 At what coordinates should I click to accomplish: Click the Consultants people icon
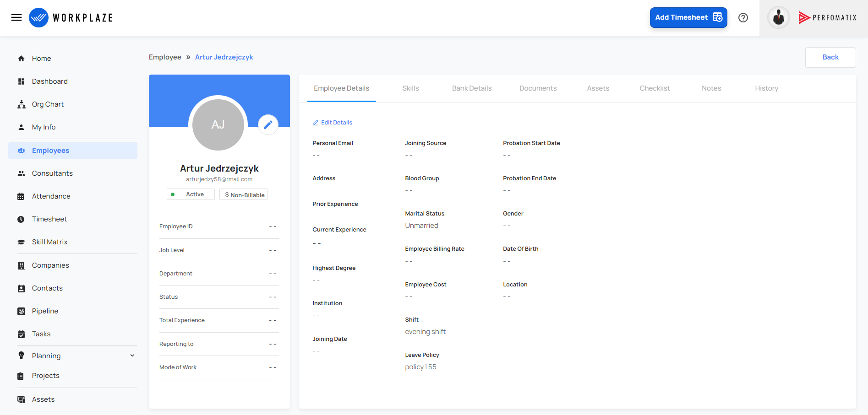(21, 173)
